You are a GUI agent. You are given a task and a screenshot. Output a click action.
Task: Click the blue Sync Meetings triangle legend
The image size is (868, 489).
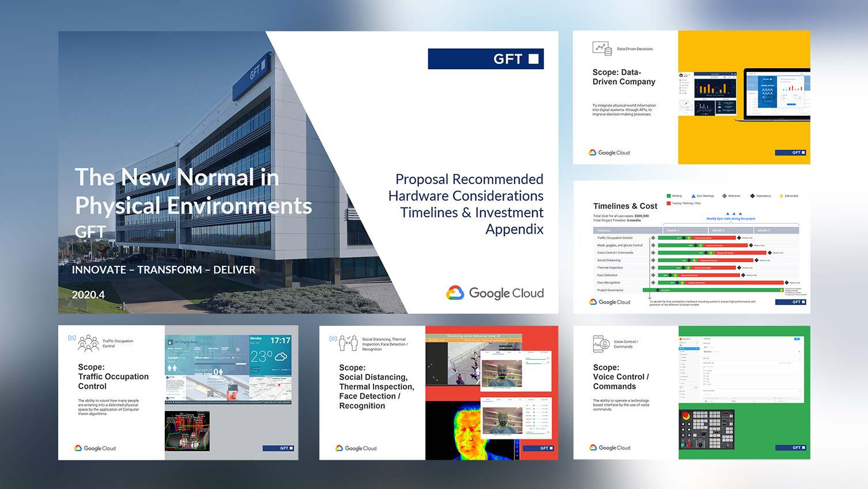point(693,196)
